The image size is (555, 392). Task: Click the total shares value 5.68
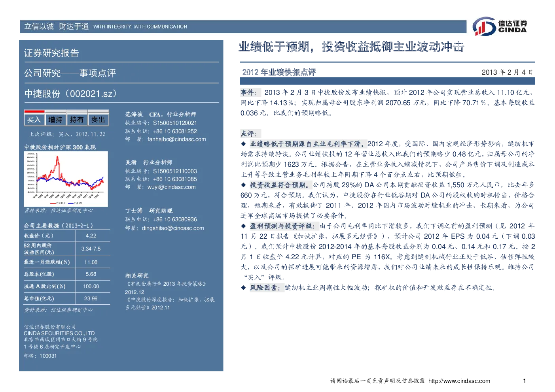coord(91,274)
